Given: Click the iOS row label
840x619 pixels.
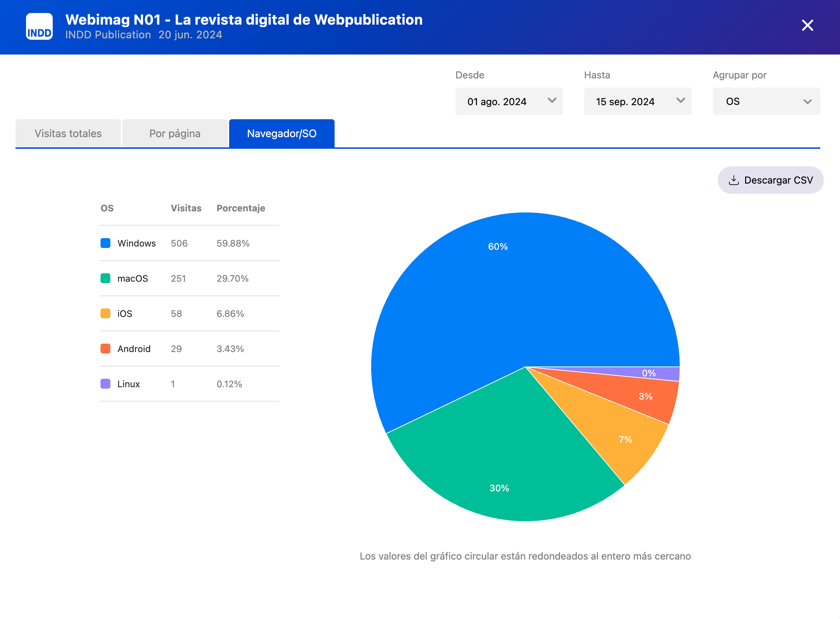Looking at the screenshot, I should point(125,314).
